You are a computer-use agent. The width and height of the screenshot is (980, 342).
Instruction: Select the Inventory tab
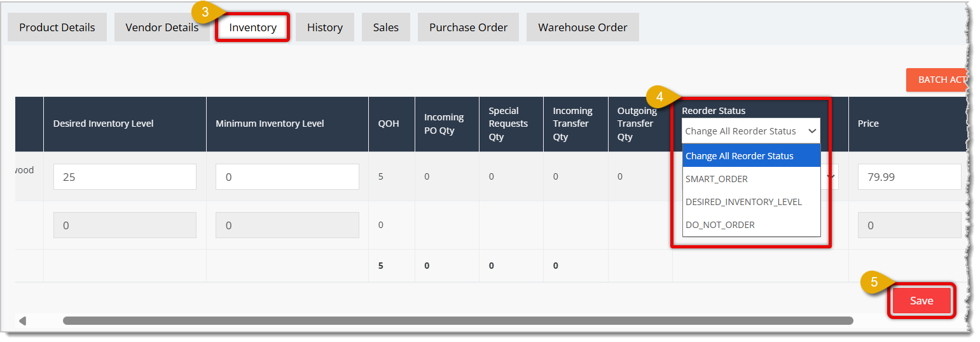[252, 27]
